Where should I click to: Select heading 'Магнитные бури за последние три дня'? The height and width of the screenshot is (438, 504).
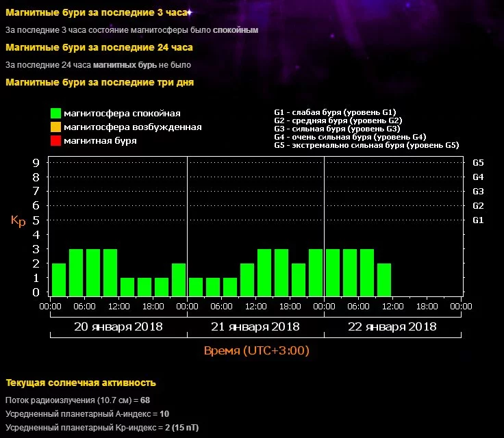coord(100,82)
